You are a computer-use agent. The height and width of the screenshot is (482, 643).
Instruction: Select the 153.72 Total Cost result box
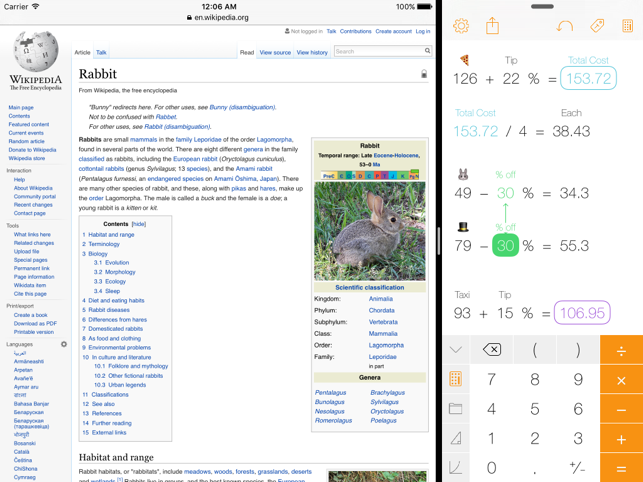coord(588,78)
